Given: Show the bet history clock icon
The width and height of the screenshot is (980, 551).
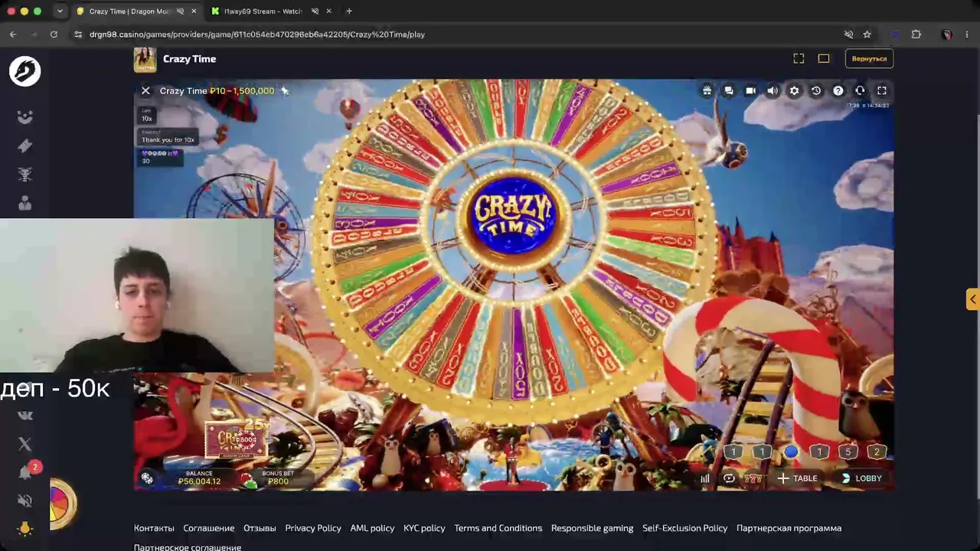Looking at the screenshot, I should point(816,91).
